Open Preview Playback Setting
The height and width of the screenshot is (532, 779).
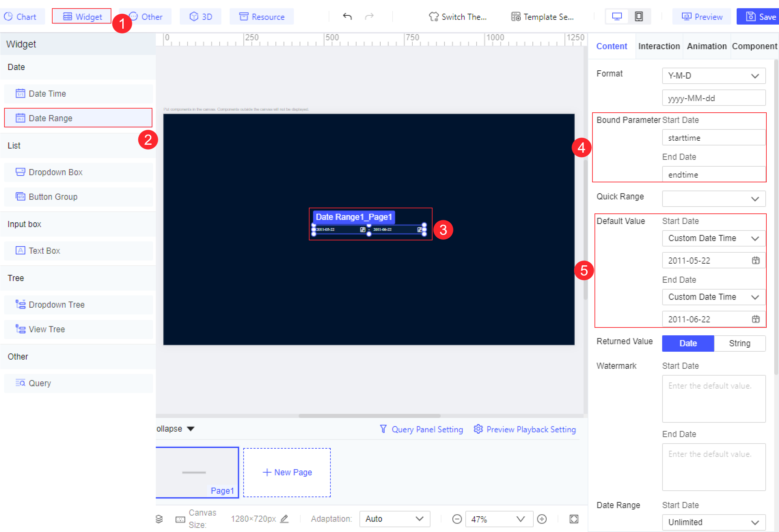[x=525, y=429]
